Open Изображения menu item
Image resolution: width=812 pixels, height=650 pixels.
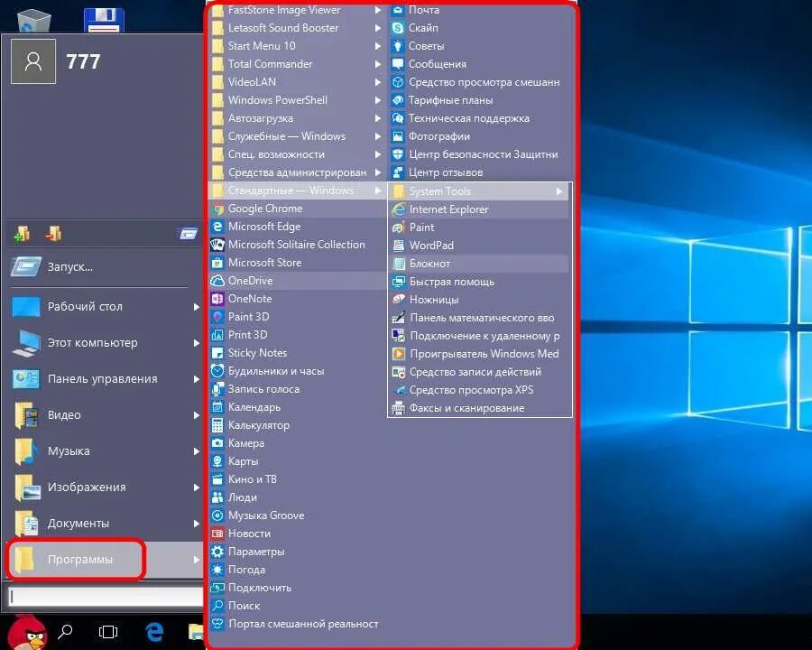[x=106, y=487]
